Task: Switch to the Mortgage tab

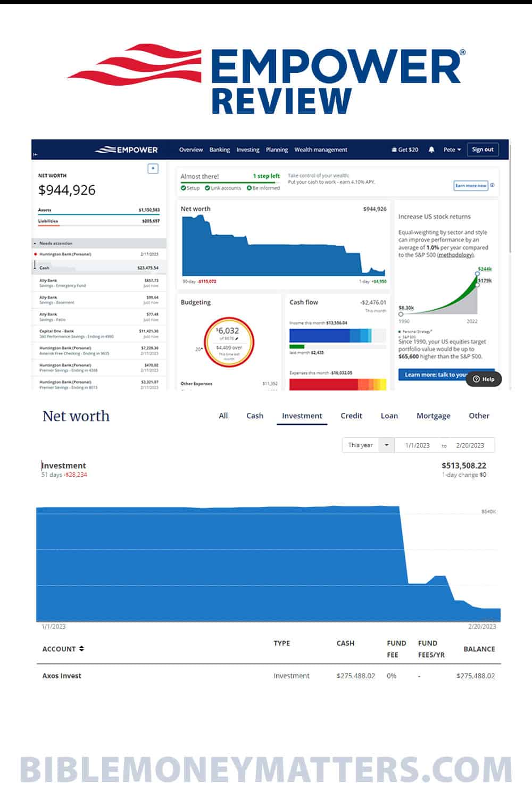Action: click(x=434, y=416)
